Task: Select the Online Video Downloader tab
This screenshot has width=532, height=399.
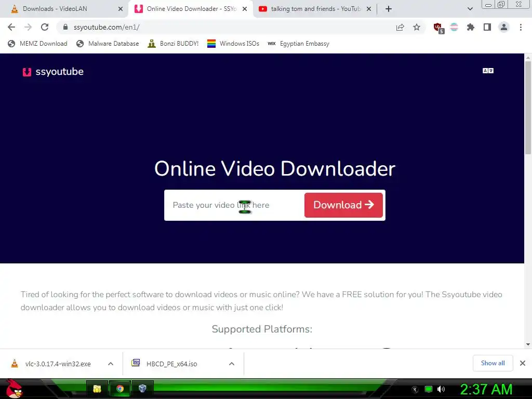Action: pos(191,9)
